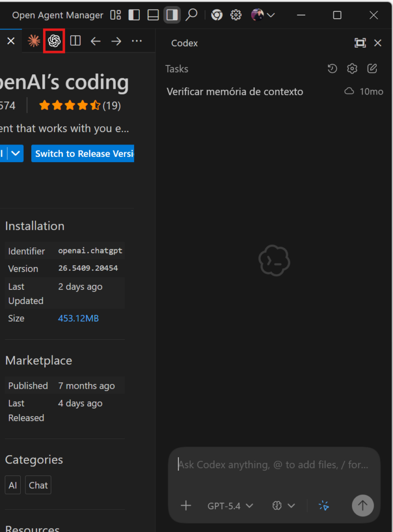Click the cloud icon beside 10mo
The image size is (393, 532).
tap(349, 91)
